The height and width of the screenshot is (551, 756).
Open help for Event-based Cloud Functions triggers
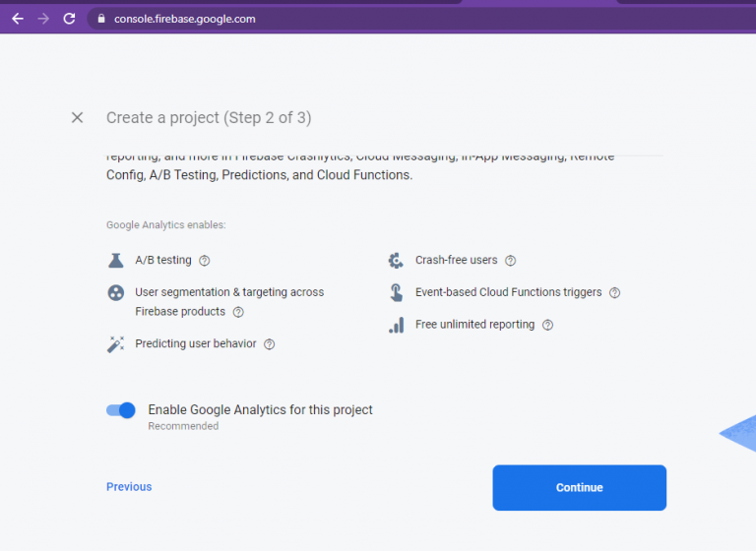pyautogui.click(x=614, y=292)
